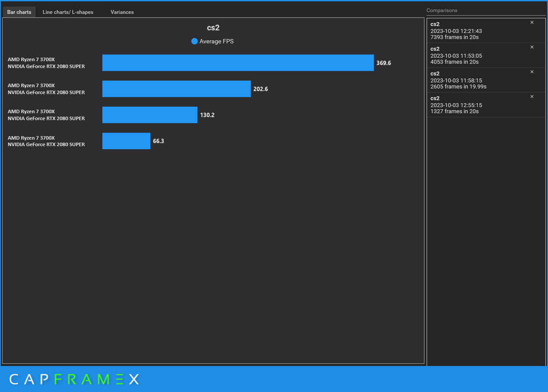Click the 202.6 FPS bar
Image resolution: width=548 pixels, height=392 pixels.
pos(176,89)
